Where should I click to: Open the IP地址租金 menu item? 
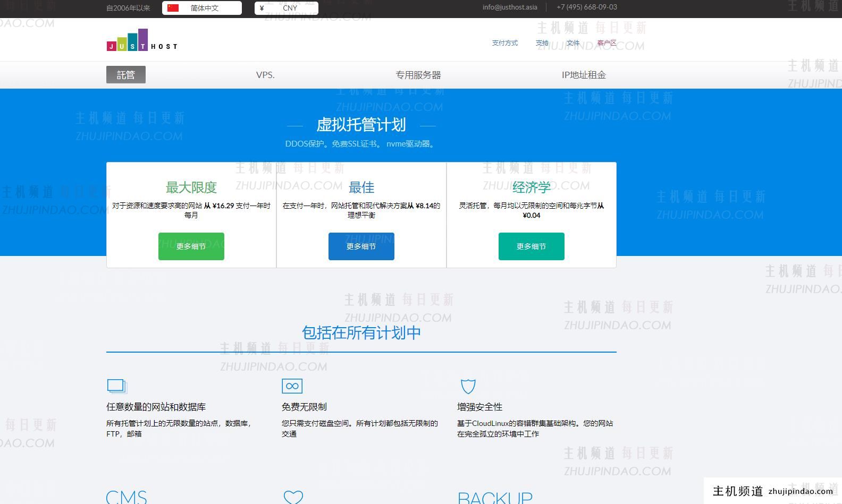point(584,75)
